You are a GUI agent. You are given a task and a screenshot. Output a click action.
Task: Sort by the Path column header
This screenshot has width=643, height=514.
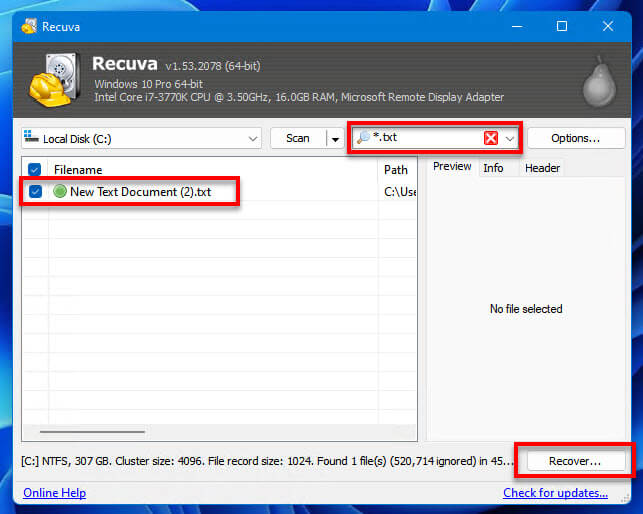[x=397, y=170]
